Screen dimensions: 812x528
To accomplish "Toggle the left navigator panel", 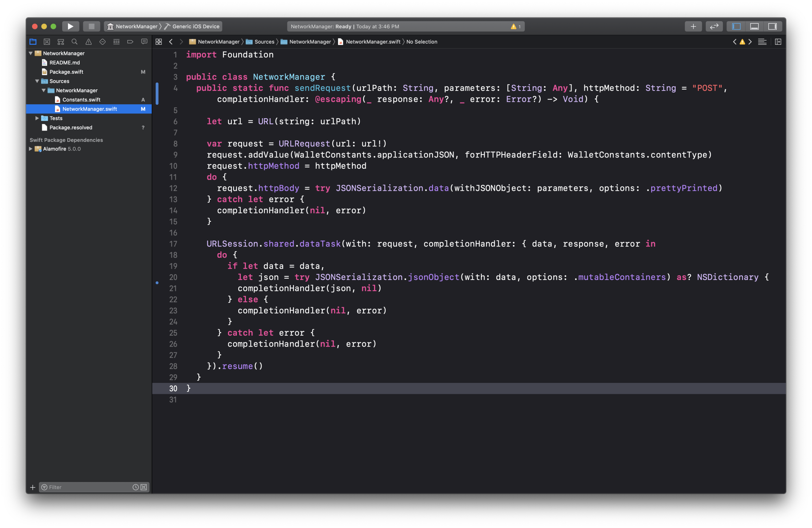I will coord(736,26).
